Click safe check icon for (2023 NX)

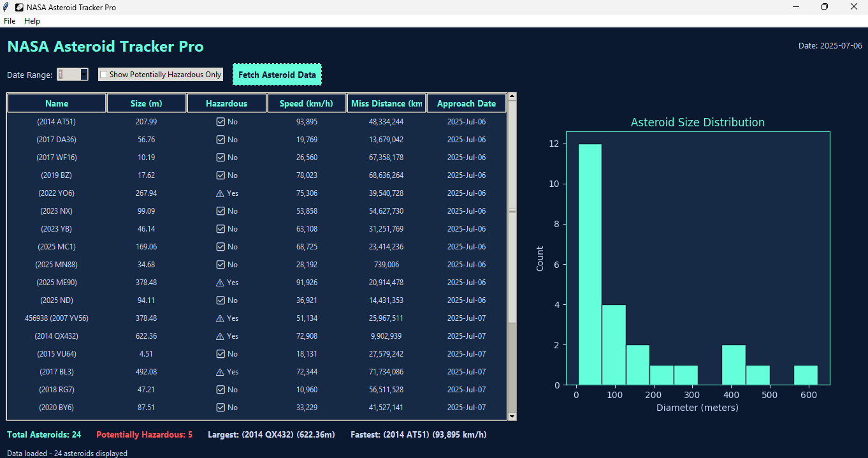pyautogui.click(x=221, y=211)
